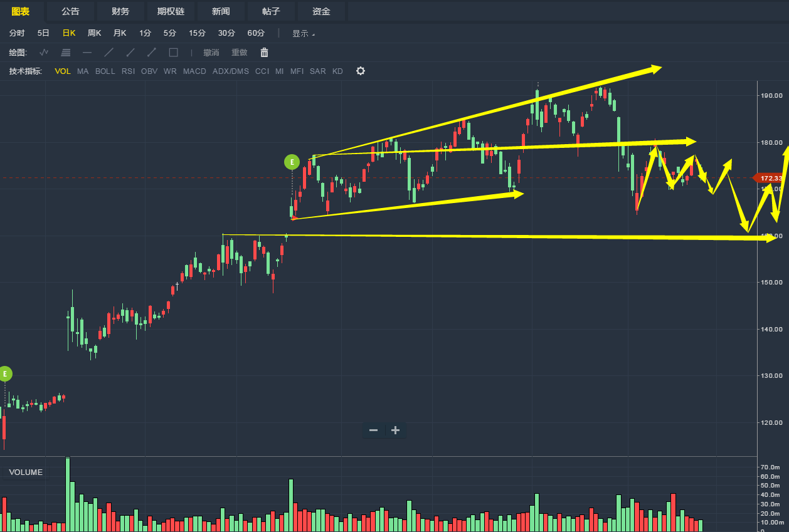Open the 公告 announcements tab
The image size is (789, 532).
pyautogui.click(x=71, y=11)
